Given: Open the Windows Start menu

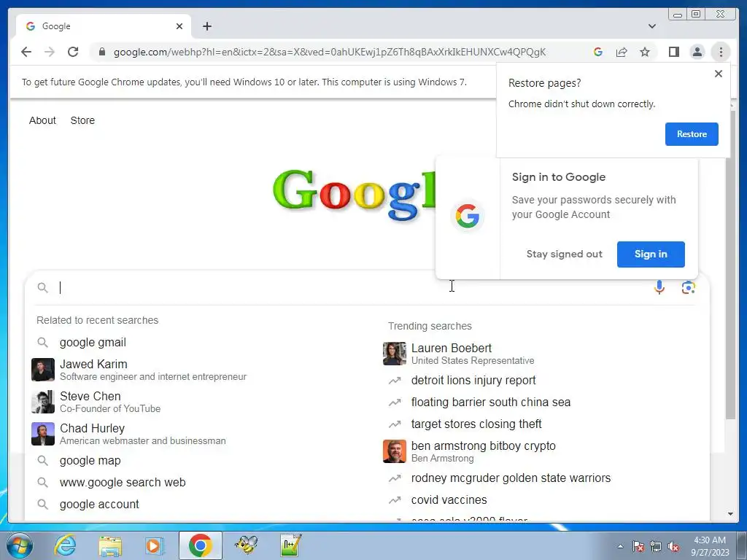Looking at the screenshot, I should pyautogui.click(x=19, y=545).
